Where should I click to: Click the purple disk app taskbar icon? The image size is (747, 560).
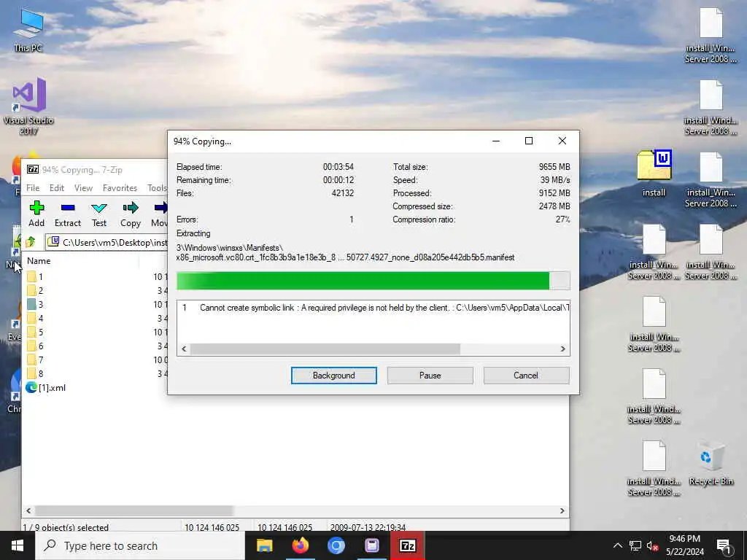pyautogui.click(x=371, y=545)
